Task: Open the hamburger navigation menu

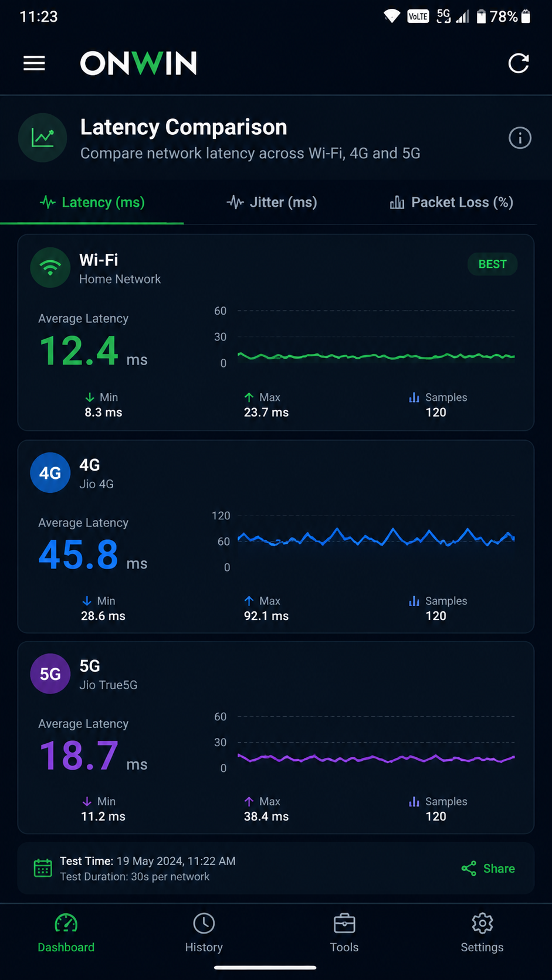Action: point(34,63)
